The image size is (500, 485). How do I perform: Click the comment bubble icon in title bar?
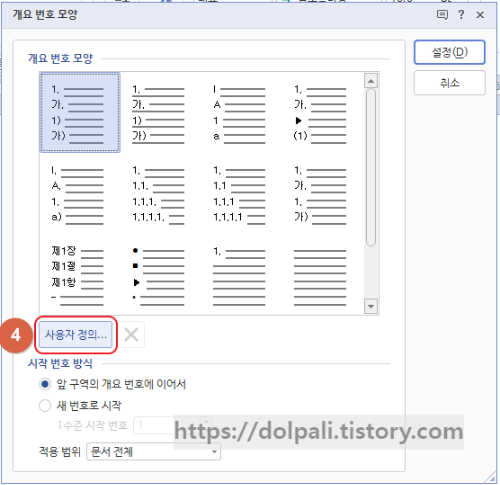coord(442,15)
